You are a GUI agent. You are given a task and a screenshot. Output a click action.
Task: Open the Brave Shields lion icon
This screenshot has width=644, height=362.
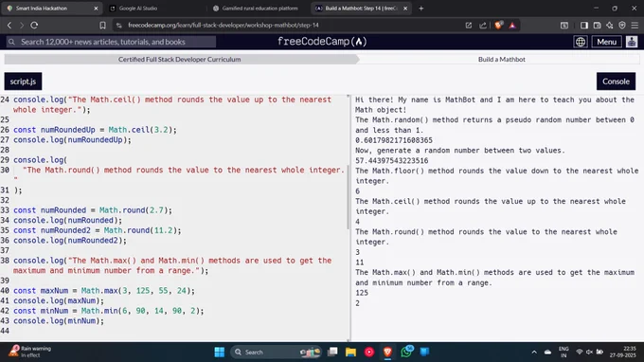(x=498, y=25)
